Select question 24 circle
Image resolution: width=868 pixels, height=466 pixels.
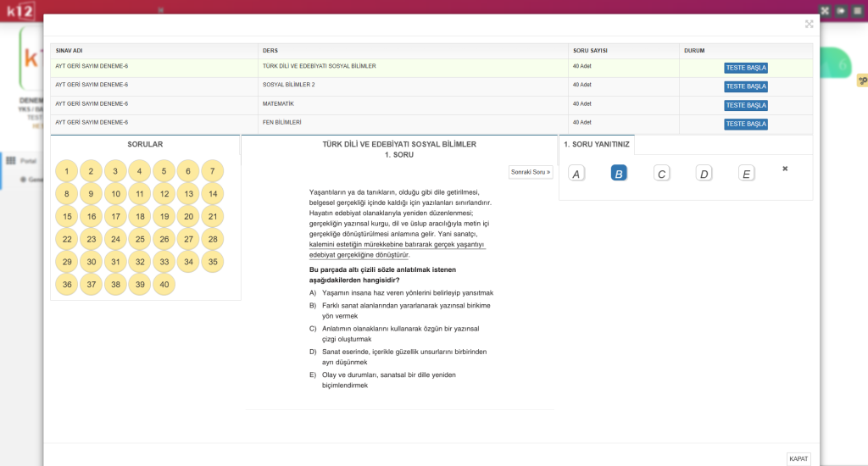point(115,239)
